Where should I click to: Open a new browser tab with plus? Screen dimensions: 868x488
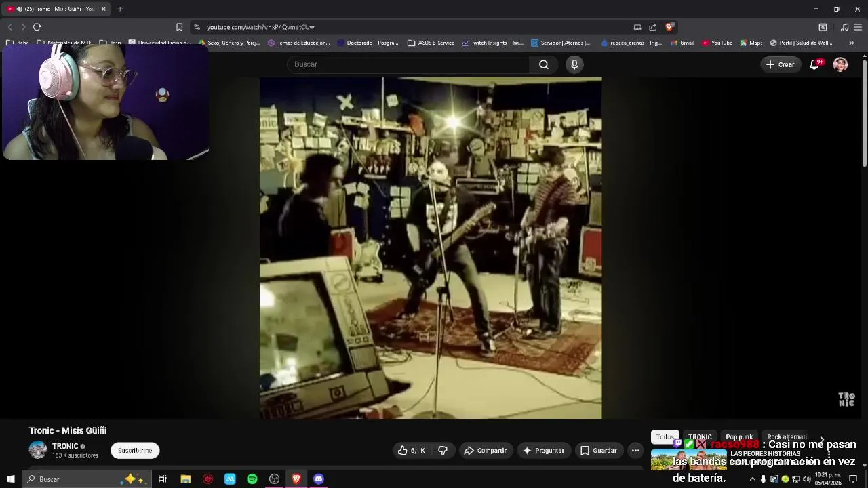(x=120, y=9)
